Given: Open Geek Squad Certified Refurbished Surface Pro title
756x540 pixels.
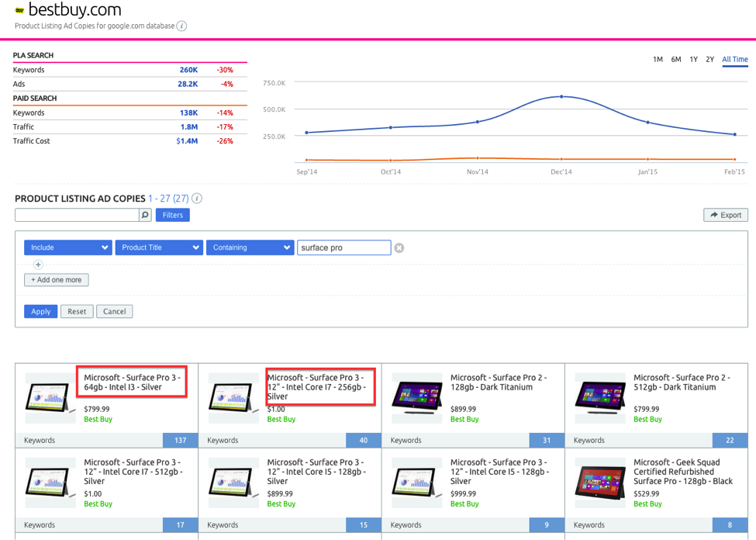Looking at the screenshot, I should tap(682, 472).
